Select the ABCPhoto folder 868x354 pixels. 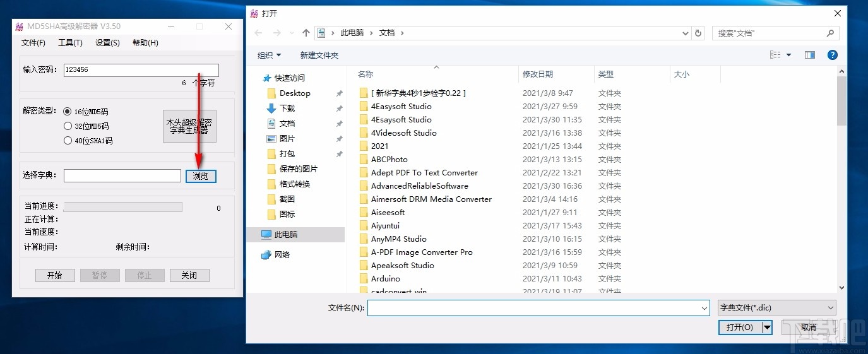click(389, 160)
